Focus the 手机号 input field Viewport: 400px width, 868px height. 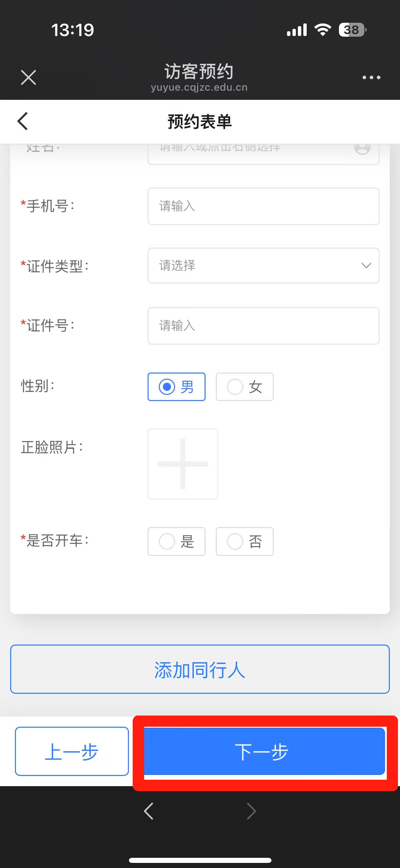point(263,206)
